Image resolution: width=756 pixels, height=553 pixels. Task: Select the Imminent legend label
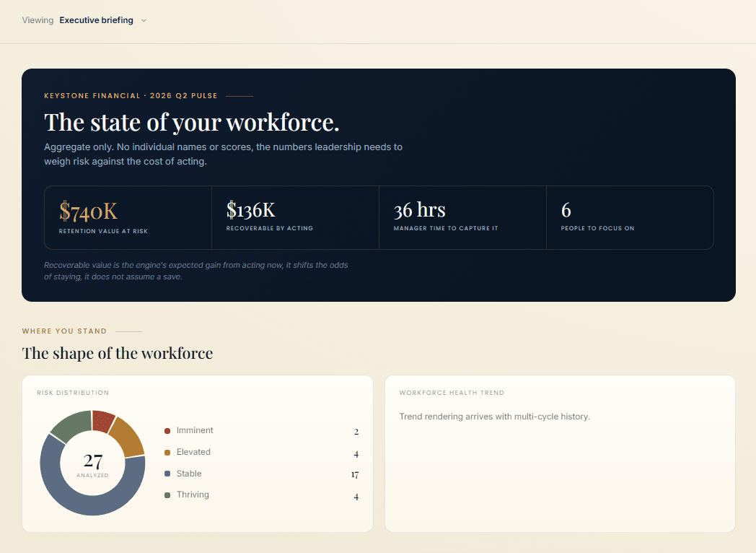coord(195,430)
